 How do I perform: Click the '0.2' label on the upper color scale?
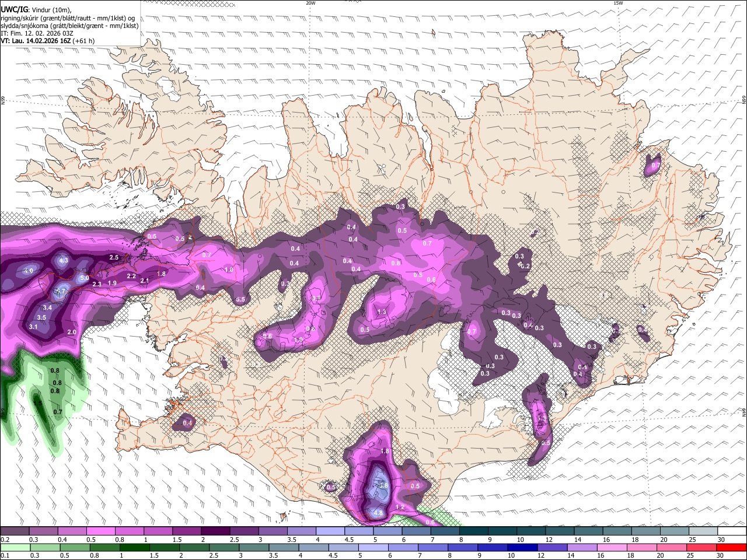pos(5,540)
